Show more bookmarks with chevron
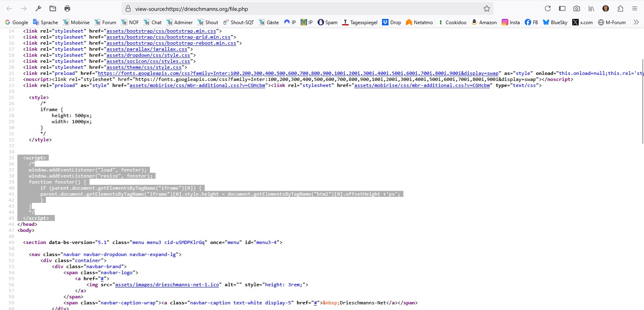Viewport: 644px width, 310px height. pos(636,22)
